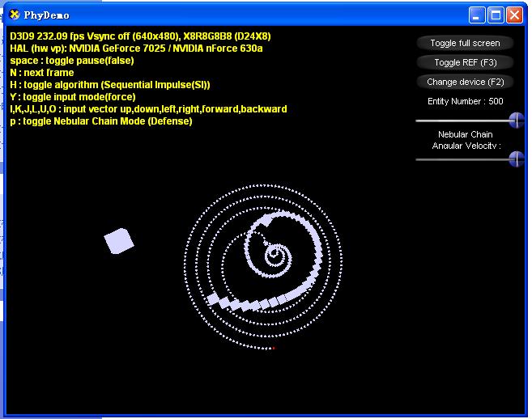Click the PhyDemo window title text
The width and height of the screenshot is (532, 419).
(x=46, y=15)
